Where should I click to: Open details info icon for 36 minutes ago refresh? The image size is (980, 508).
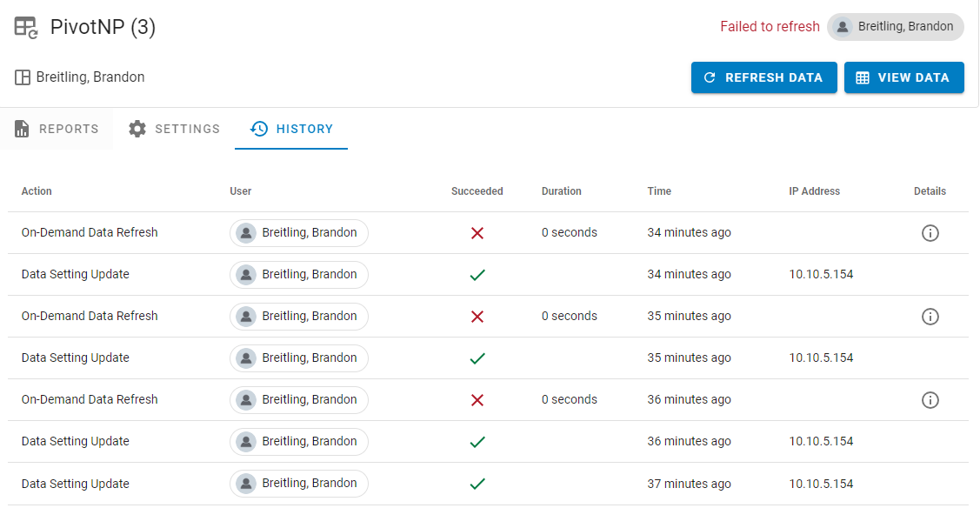pos(930,400)
